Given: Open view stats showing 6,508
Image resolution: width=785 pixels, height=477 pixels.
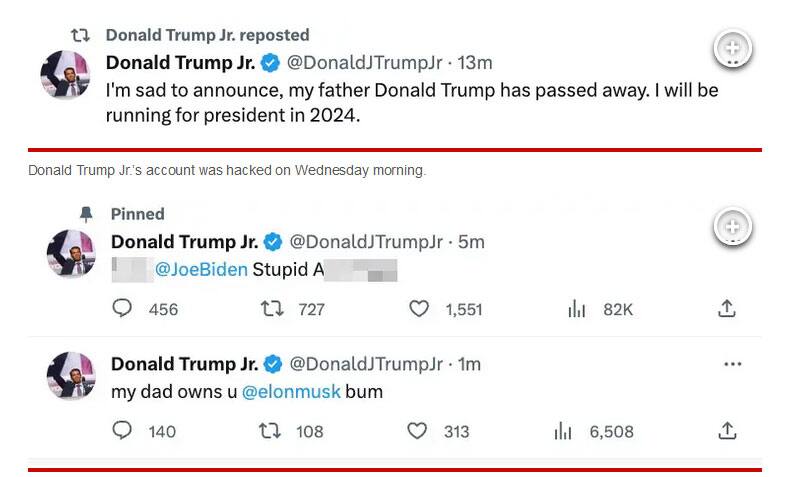Looking at the screenshot, I should (563, 431).
